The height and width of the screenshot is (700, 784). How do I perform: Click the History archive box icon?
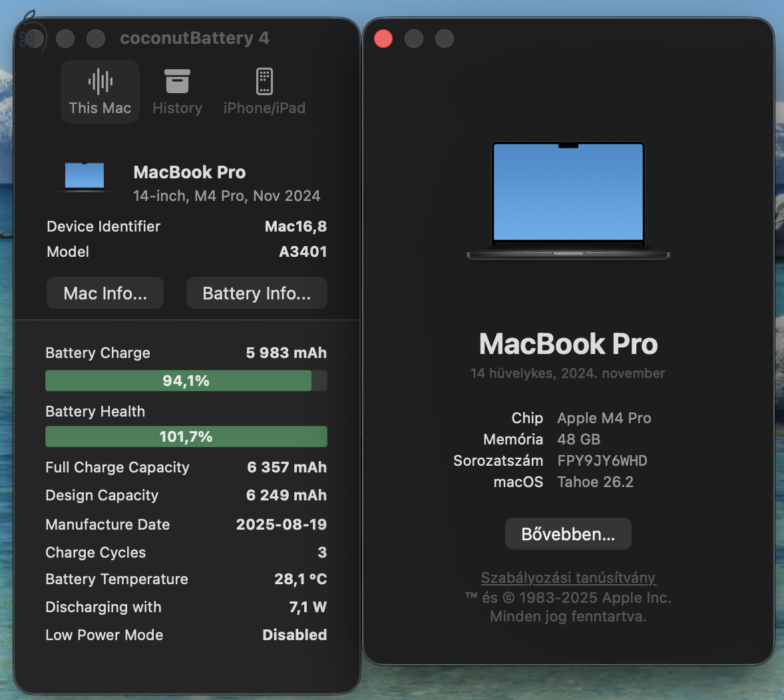tap(178, 81)
